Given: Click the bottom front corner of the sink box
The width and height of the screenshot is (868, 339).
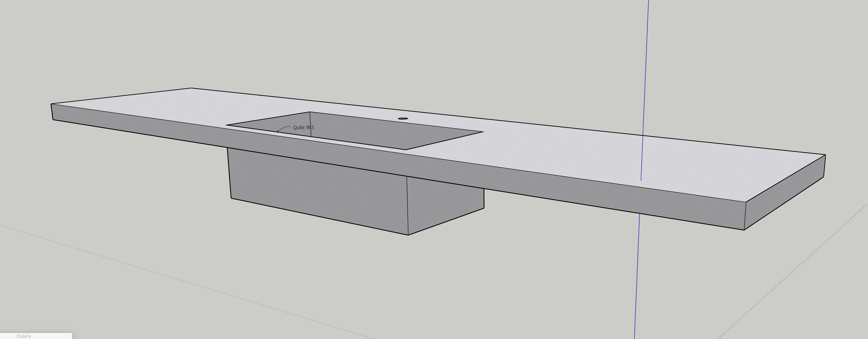Looking at the screenshot, I should 408,235.
